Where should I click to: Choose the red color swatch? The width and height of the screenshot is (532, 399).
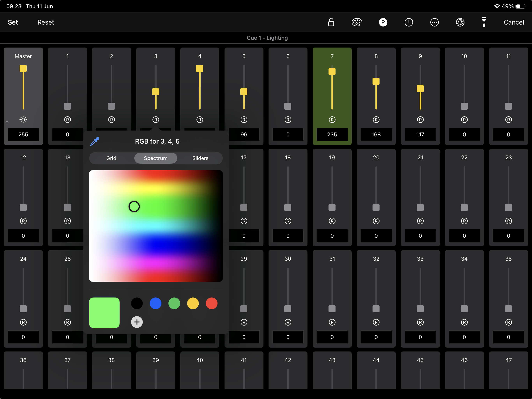click(212, 303)
